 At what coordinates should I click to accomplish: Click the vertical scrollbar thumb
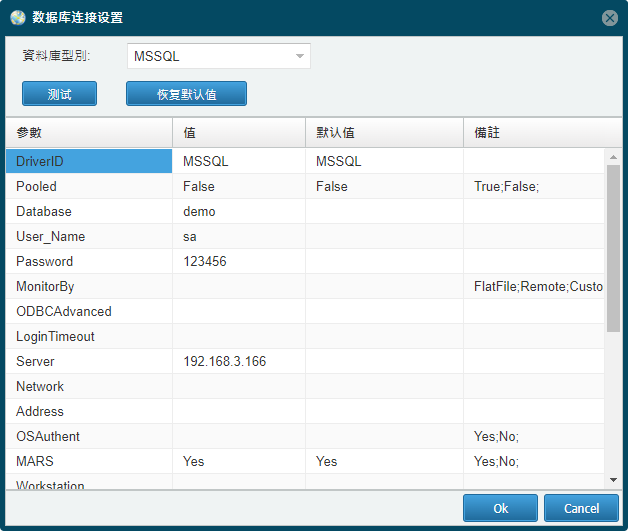pos(613,248)
